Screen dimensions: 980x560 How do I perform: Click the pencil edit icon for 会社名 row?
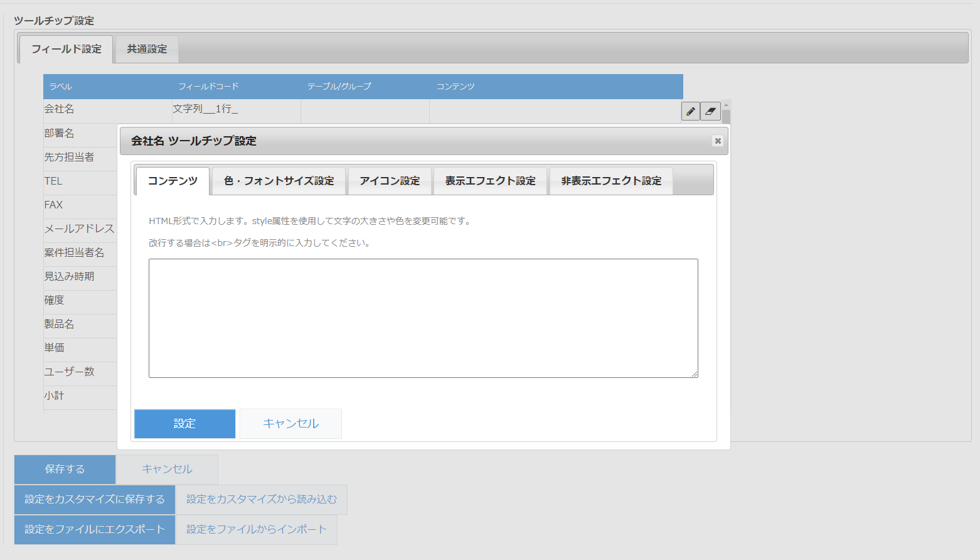pos(690,111)
